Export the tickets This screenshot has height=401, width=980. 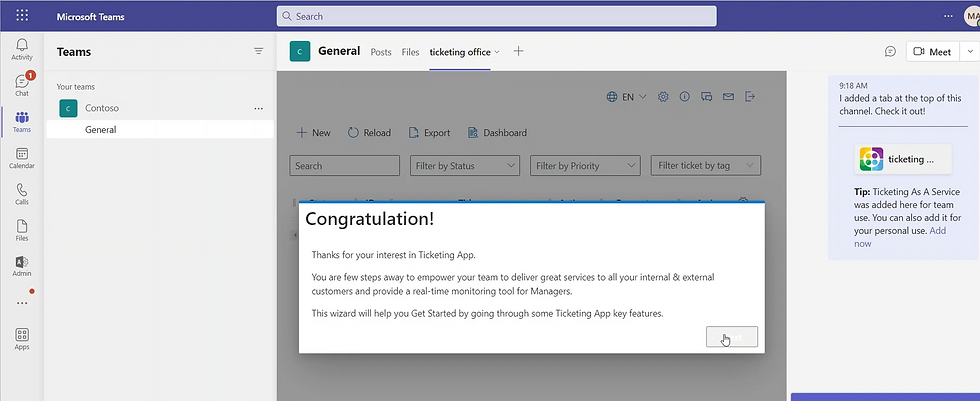429,132
